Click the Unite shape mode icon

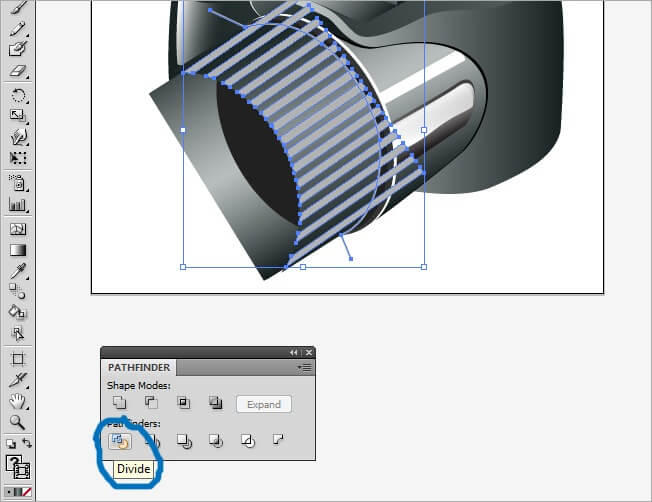tap(119, 403)
